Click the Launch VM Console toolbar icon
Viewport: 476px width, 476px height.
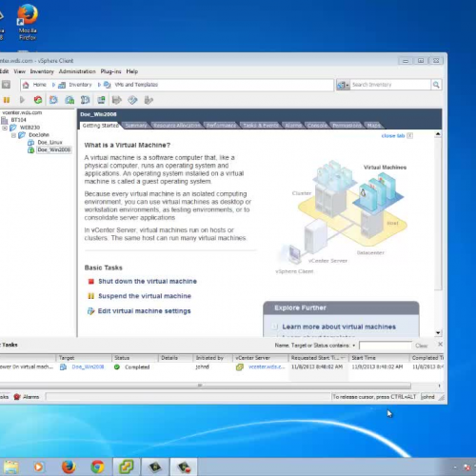[101, 100]
